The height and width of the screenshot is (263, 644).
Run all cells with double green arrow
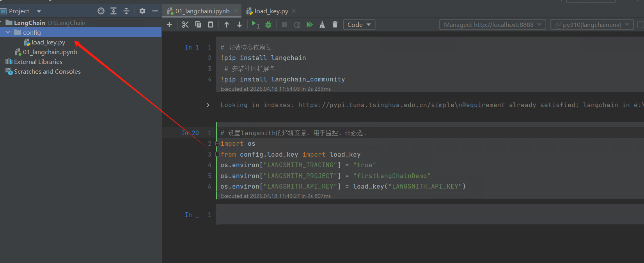point(310,25)
